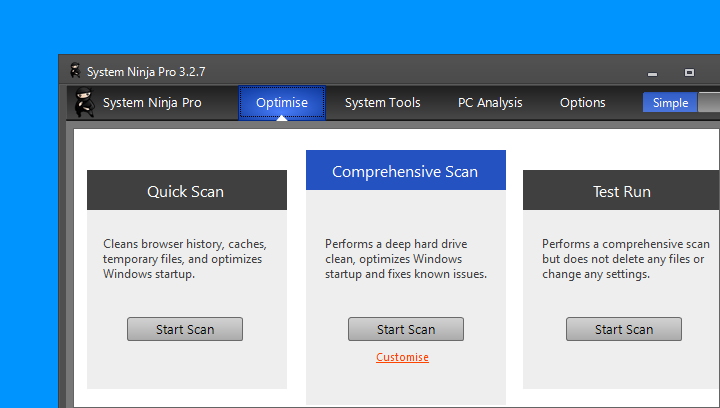720x408 pixels.
Task: Switch to the System Tools tab
Action: click(382, 103)
